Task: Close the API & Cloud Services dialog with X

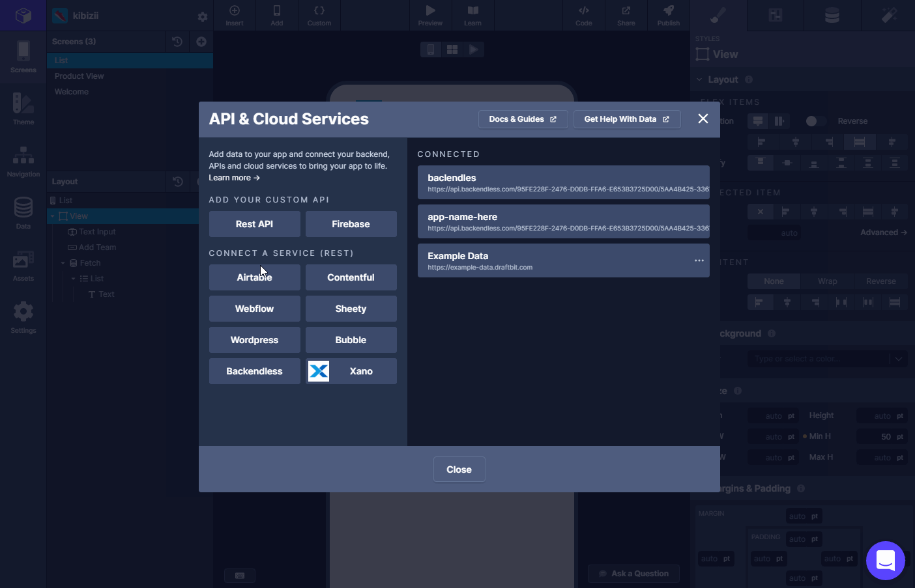Action: coord(703,119)
